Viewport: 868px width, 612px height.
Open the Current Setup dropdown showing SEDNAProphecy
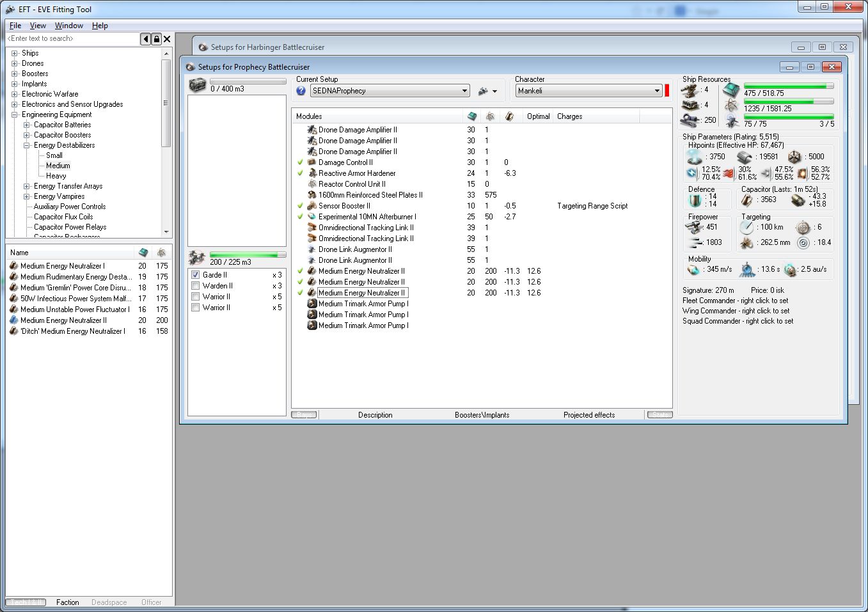[x=390, y=91]
